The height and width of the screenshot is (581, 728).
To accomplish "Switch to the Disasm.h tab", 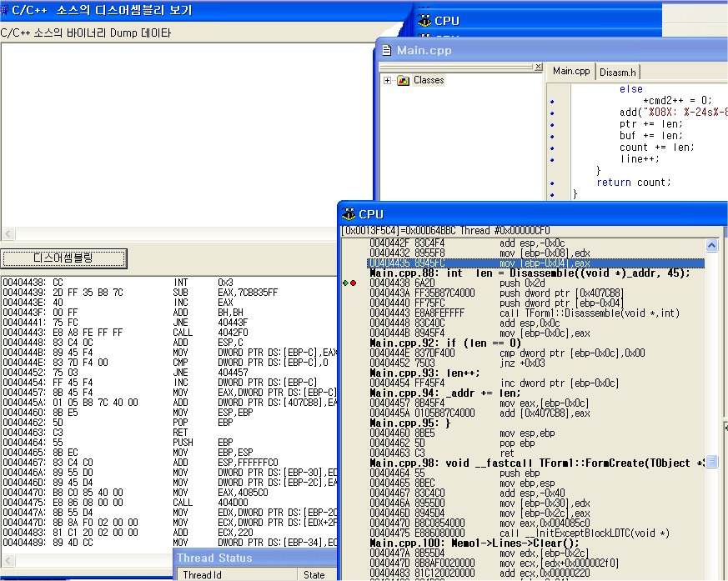I will 617,72.
